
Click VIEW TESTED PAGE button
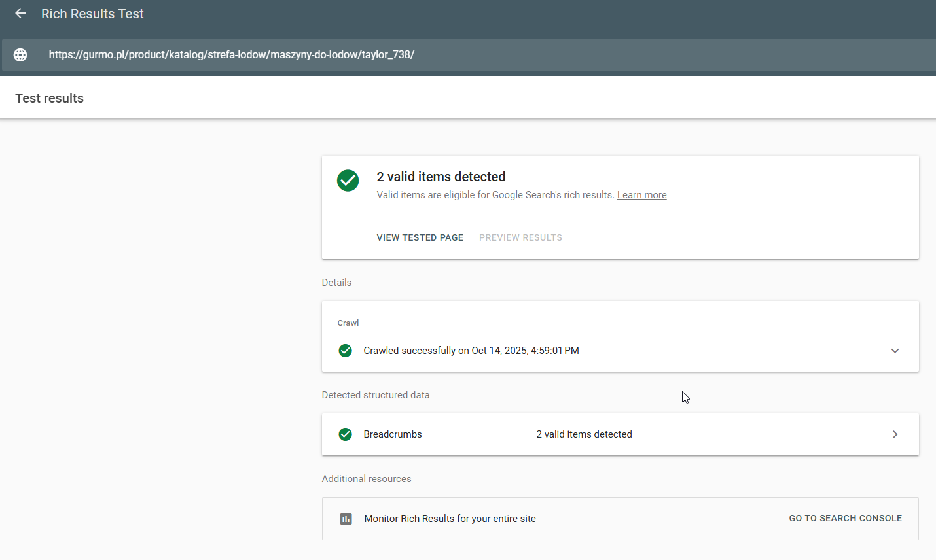(420, 237)
